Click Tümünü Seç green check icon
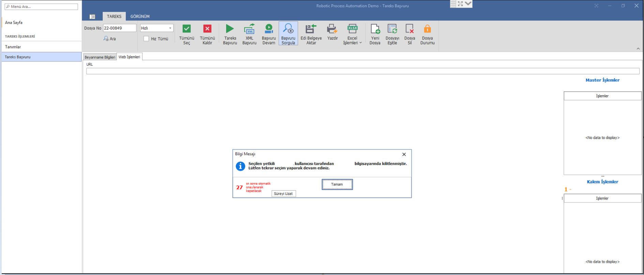Screen dimensions: 644x275 pyautogui.click(x=186, y=29)
